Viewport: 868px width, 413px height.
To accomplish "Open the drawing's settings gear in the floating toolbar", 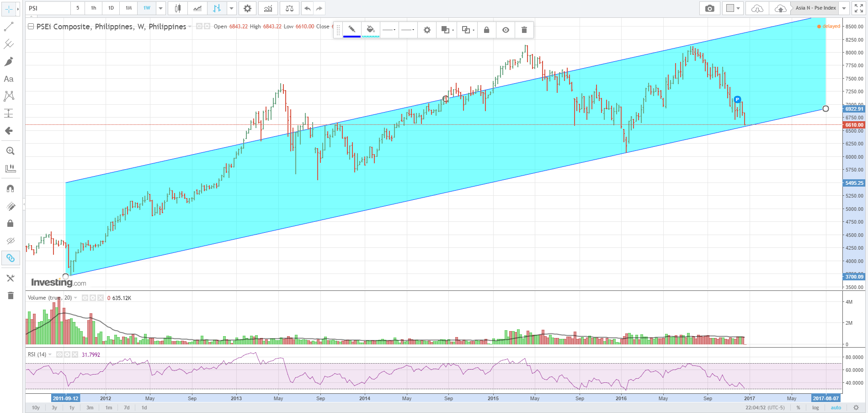I will (x=426, y=29).
